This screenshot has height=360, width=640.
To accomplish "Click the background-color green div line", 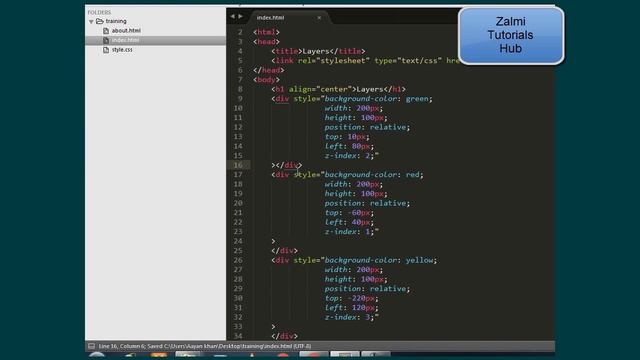I will point(352,99).
